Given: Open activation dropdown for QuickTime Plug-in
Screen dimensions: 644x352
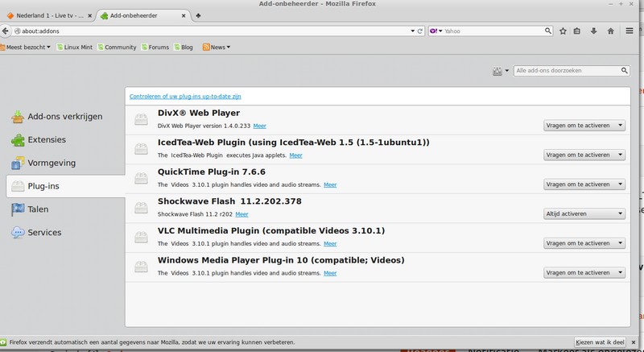Looking at the screenshot, I should (x=584, y=184).
